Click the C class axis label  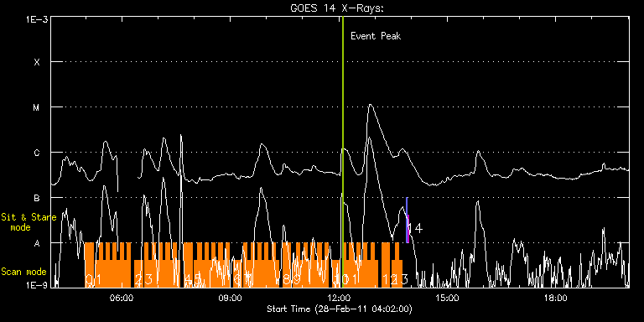click(x=37, y=153)
